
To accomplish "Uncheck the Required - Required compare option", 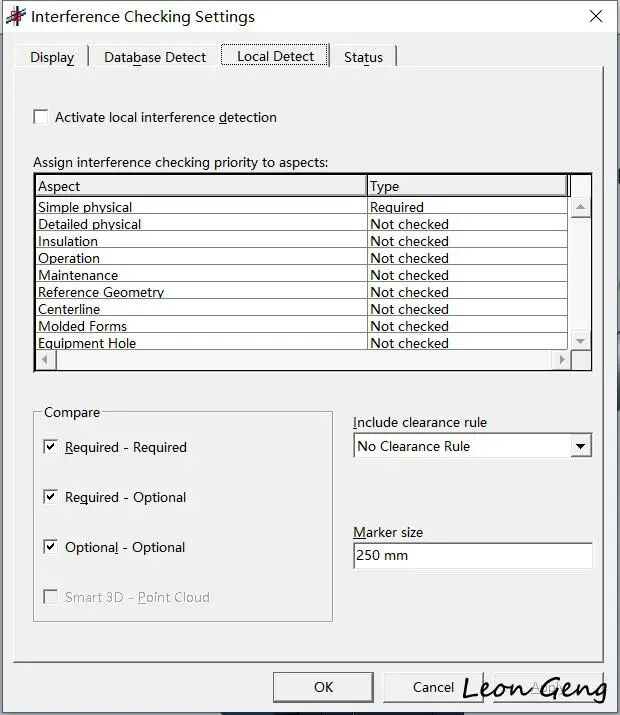I will point(50,446).
